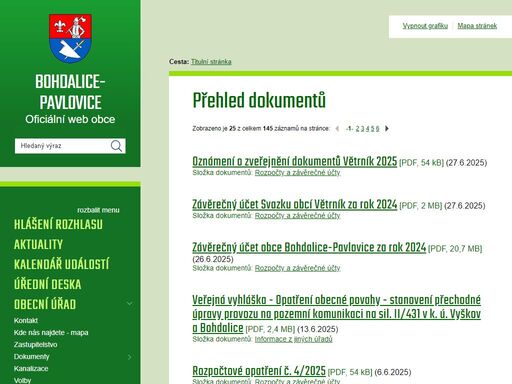Click 'rozbalit menu' to expand the menu
The width and height of the screenshot is (512, 384).
(98, 210)
